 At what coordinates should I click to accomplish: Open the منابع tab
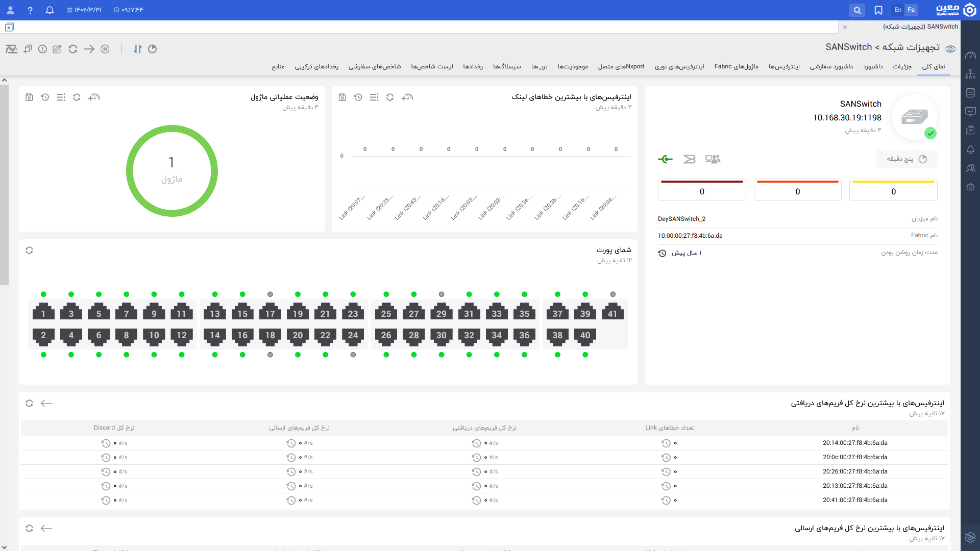(278, 67)
